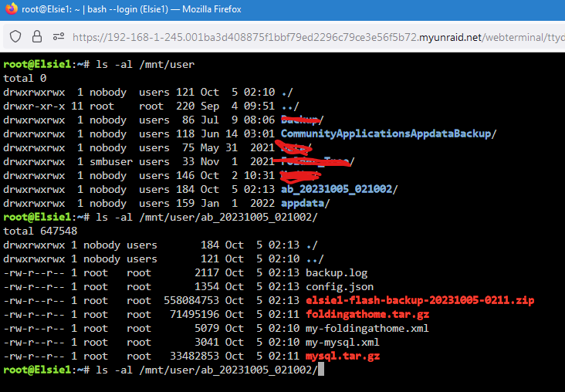This screenshot has height=392, width=565.
Task: Select the config.json file name
Action: [340, 287]
